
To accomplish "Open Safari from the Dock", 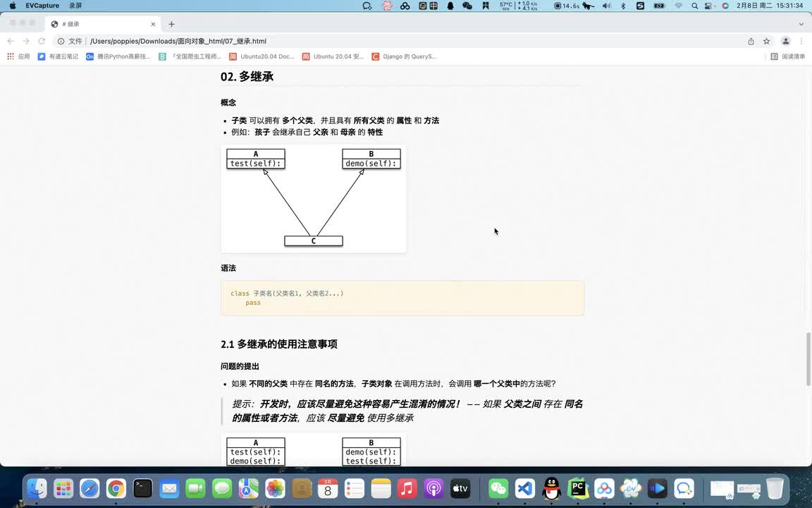I will [x=90, y=488].
